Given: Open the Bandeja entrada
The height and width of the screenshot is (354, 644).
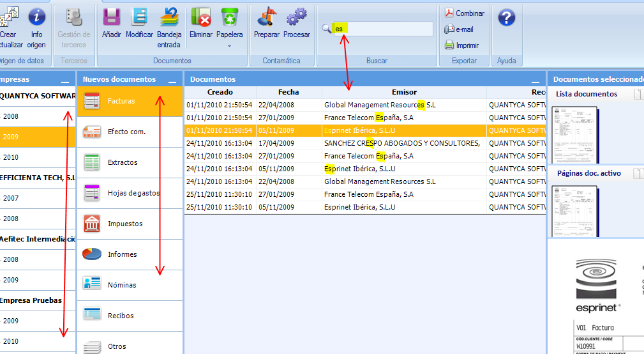Looking at the screenshot, I should [168, 28].
